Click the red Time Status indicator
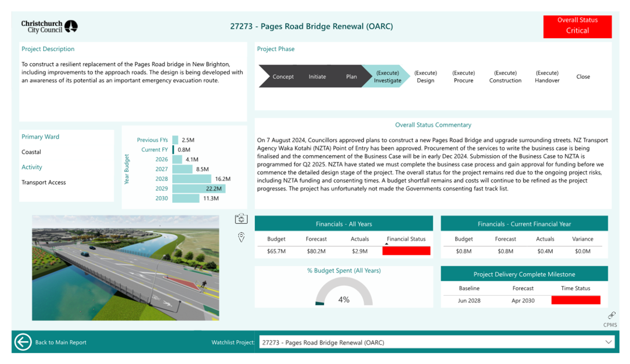Image resolution: width=630 pixels, height=364 pixels. (x=576, y=300)
